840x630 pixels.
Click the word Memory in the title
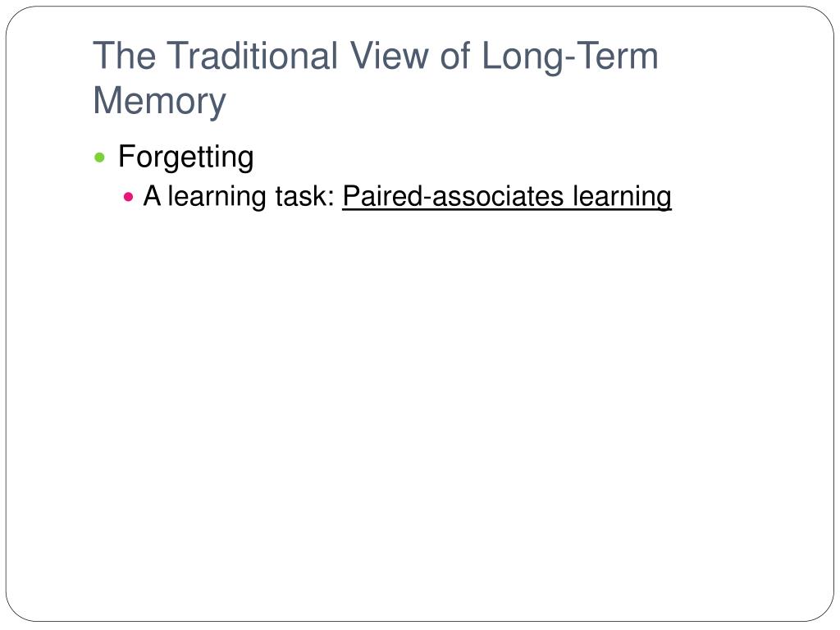(160, 101)
